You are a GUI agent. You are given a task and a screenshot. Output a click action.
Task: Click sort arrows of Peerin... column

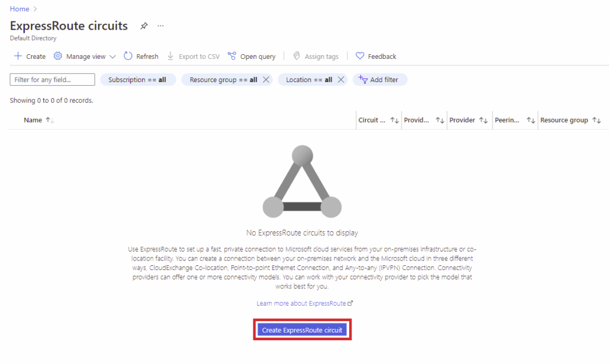(530, 120)
